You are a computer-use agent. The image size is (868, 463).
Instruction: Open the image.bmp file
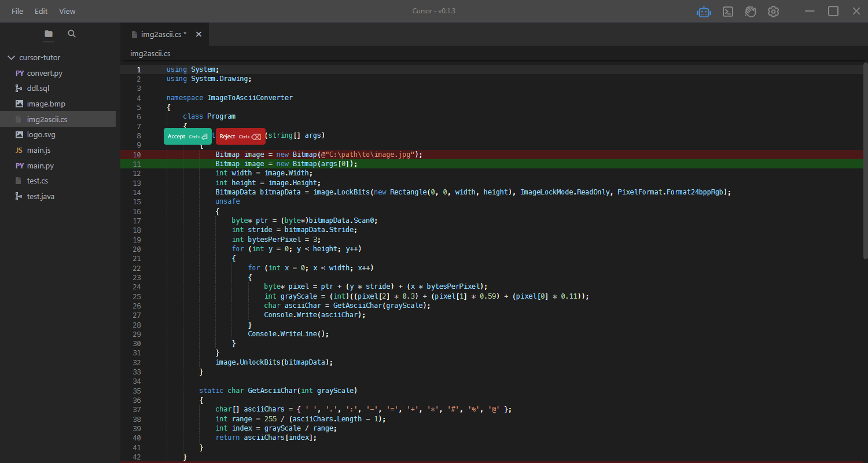46,104
